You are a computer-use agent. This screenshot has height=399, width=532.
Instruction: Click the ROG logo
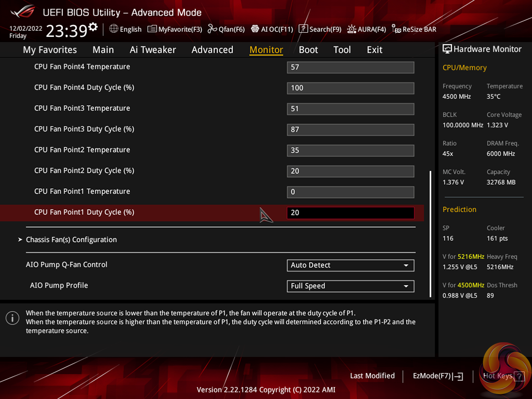(x=23, y=11)
